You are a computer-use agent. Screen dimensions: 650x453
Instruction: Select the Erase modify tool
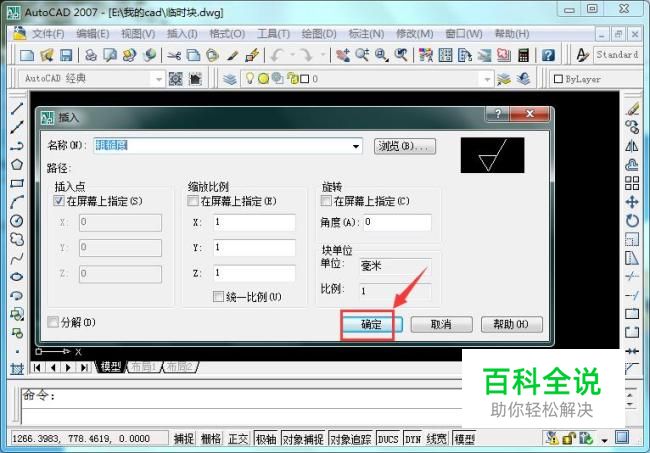pyautogui.click(x=633, y=109)
